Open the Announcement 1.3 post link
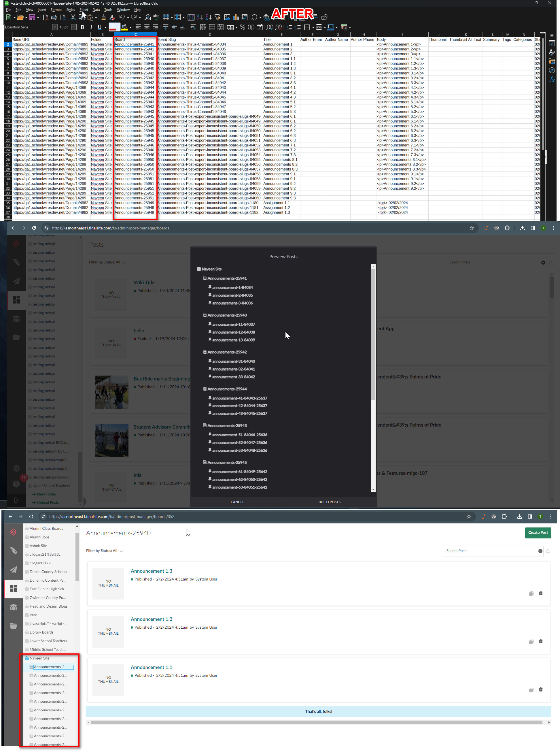This screenshot has width=560, height=752. [x=152, y=571]
